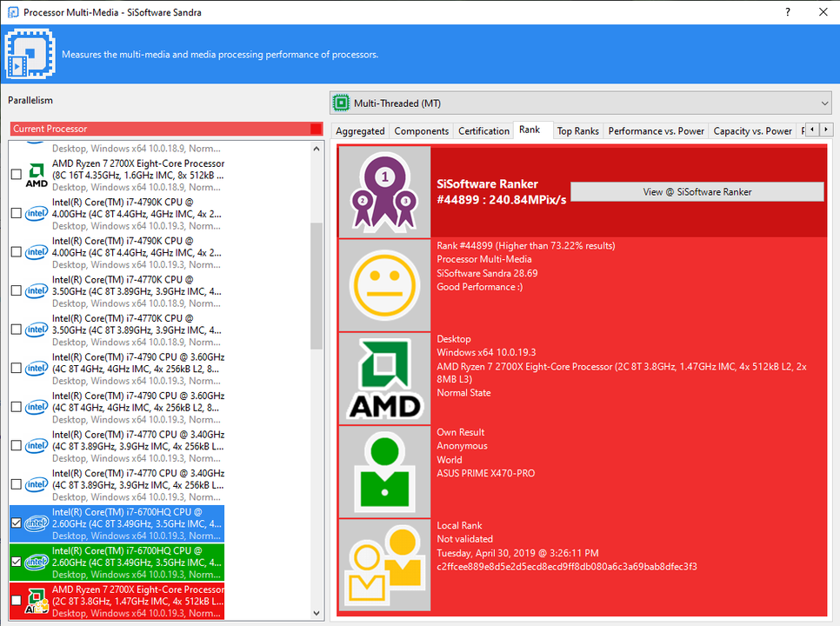Click Intel logo of first i7-4770K 3.50GHz entry

pyautogui.click(x=37, y=290)
